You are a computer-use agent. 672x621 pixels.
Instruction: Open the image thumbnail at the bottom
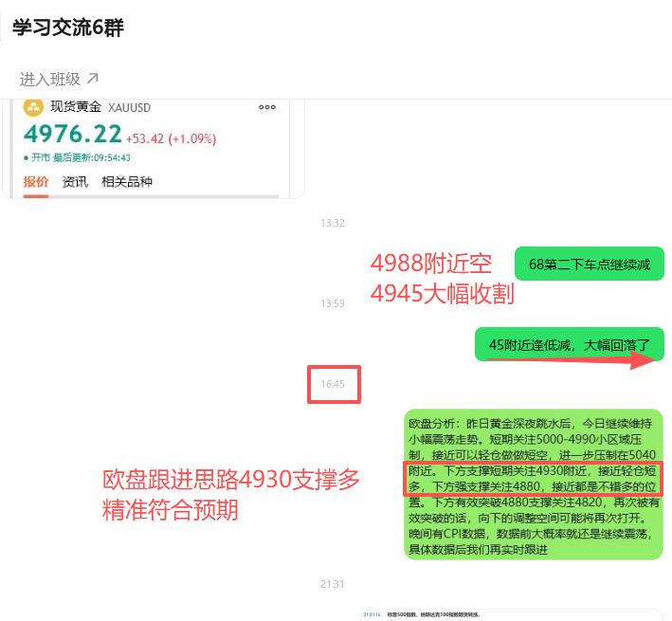512,614
